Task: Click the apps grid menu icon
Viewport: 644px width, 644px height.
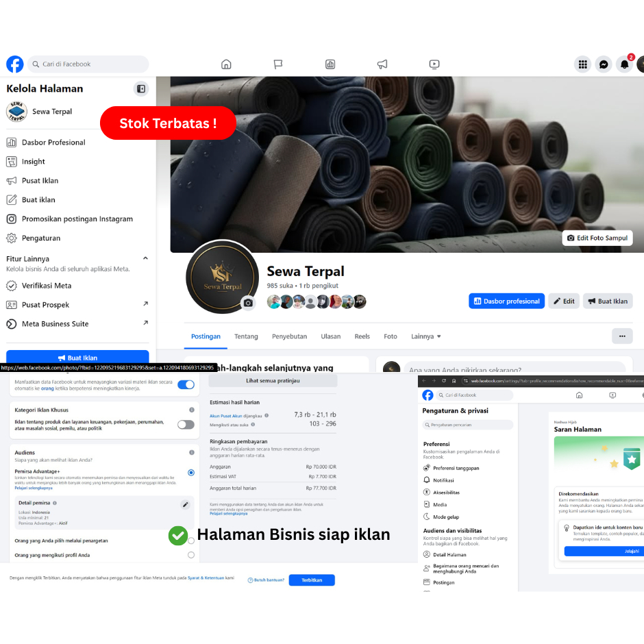Action: 583,64
